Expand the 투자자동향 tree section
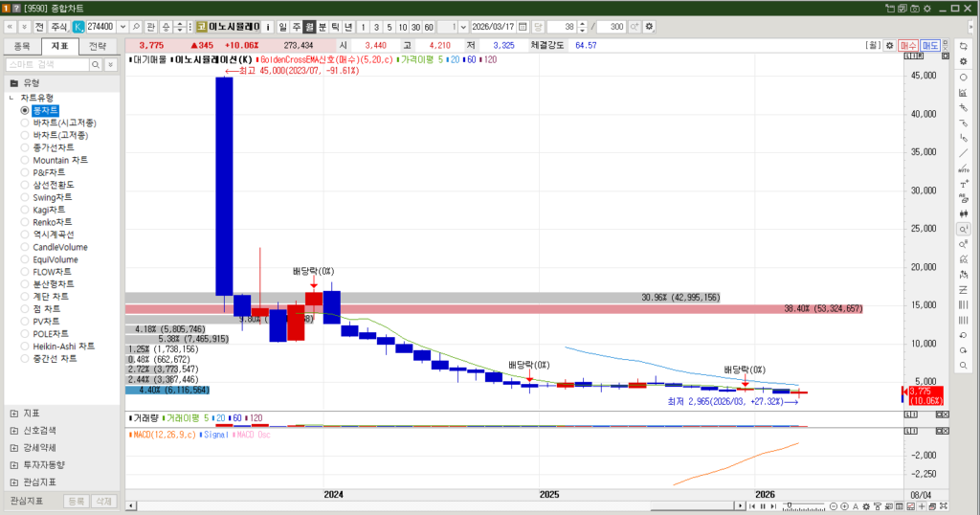This screenshot has height=515, width=980. tap(13, 464)
